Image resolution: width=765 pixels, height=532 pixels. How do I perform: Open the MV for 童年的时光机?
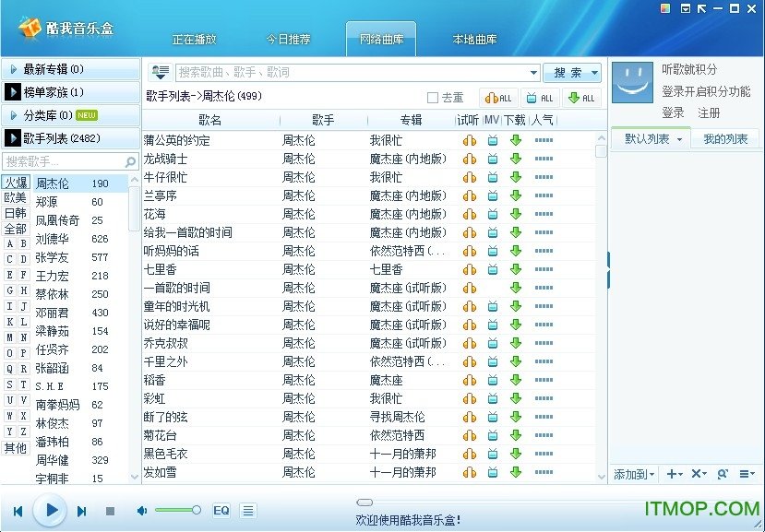tap(493, 307)
